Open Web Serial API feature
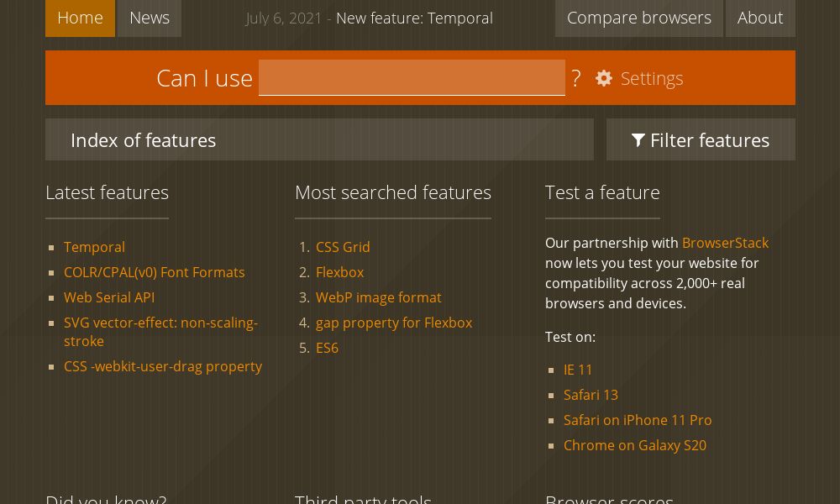840x504 pixels. point(109,297)
